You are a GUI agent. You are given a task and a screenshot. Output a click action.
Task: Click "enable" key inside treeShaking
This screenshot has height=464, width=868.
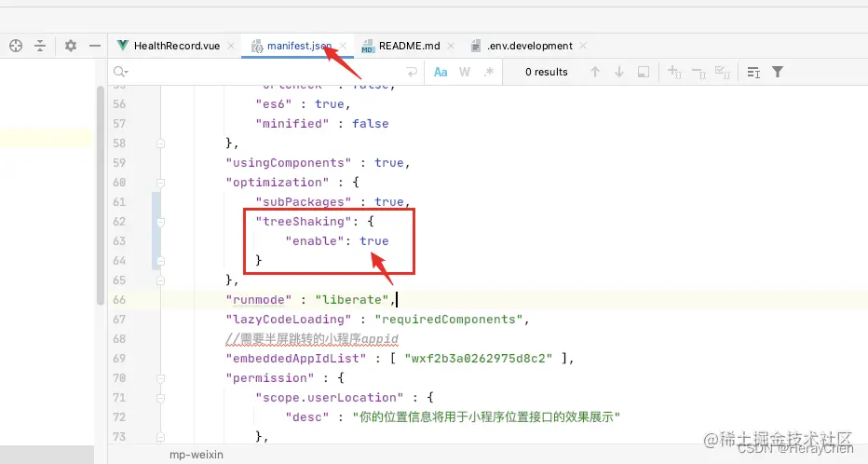[314, 241]
